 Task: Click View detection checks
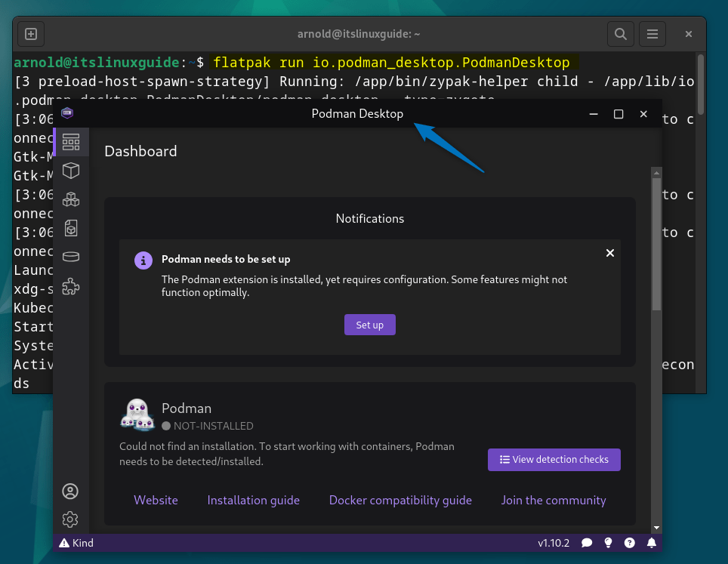tap(554, 459)
